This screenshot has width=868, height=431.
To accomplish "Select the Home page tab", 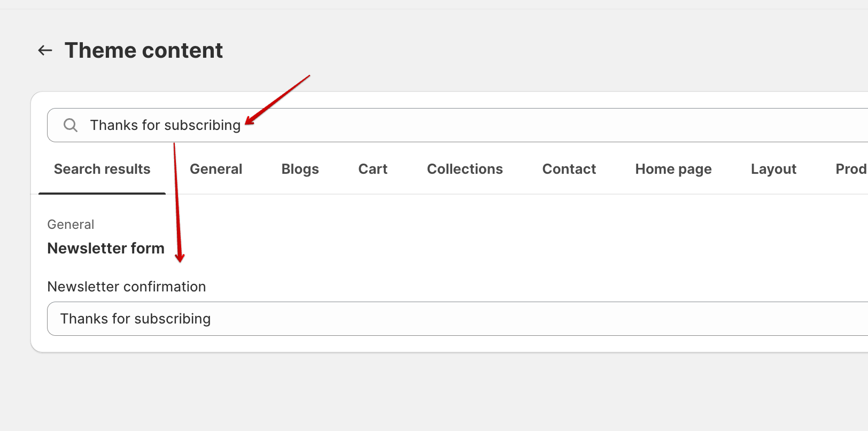I will tap(673, 169).
